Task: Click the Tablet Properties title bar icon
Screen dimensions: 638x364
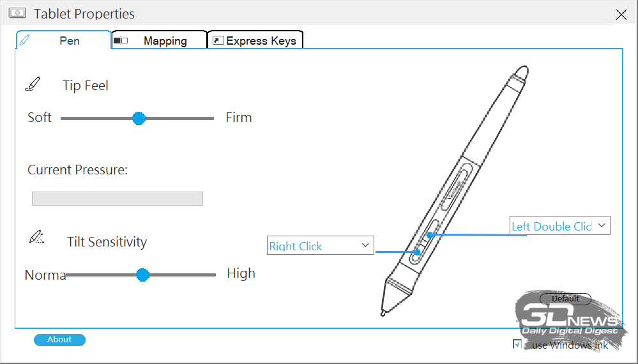Action: click(x=17, y=13)
